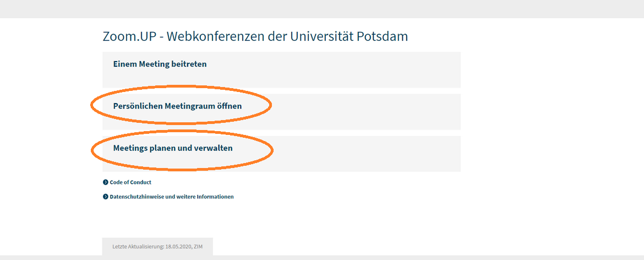The image size is (644, 260).
Task: Click the word "Informationen" in Datenschutz link
Action: 215,197
